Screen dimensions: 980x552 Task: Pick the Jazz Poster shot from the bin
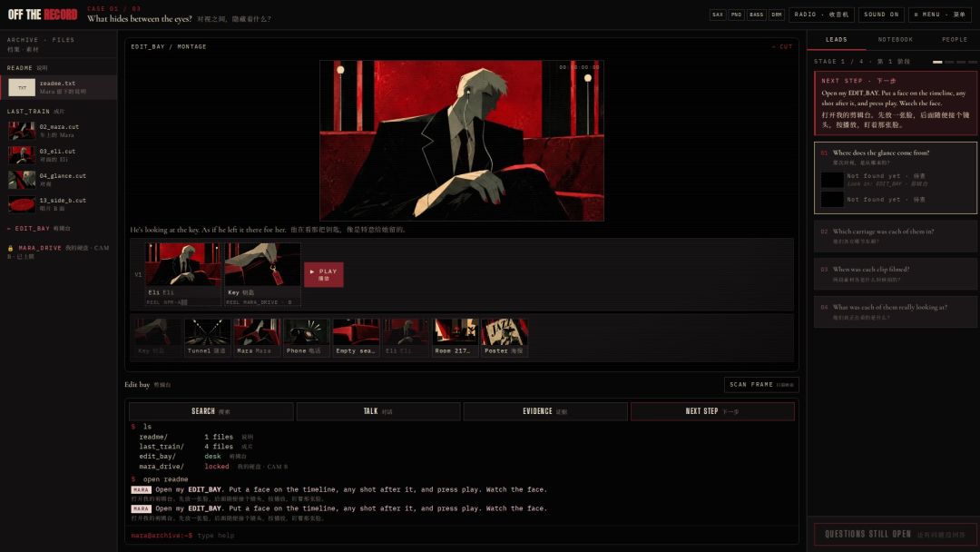coord(505,337)
